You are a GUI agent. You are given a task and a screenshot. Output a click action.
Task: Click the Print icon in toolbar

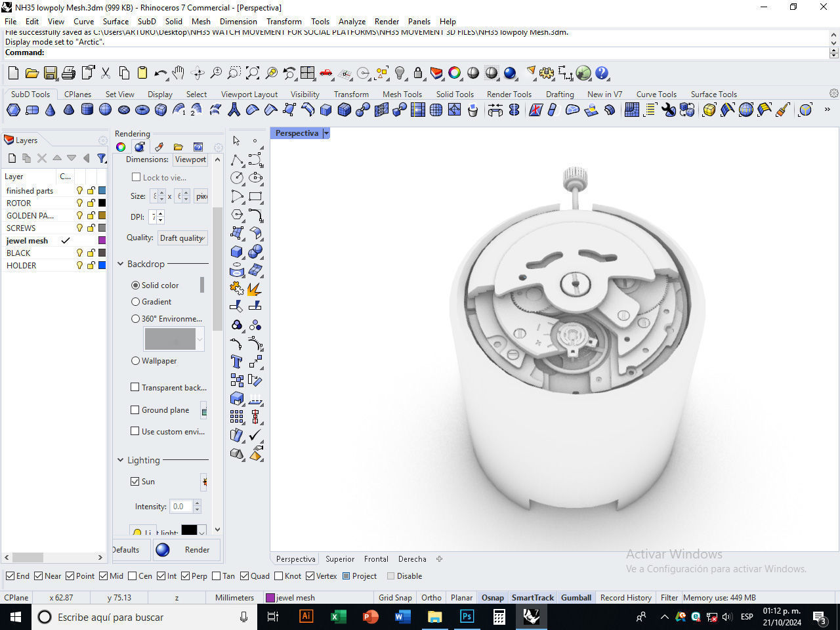coord(68,73)
